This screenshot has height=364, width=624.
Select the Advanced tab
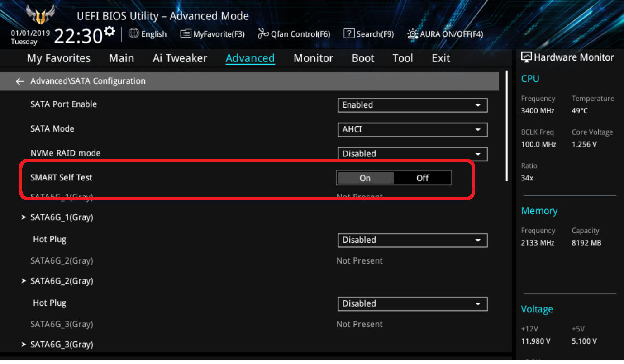point(250,58)
